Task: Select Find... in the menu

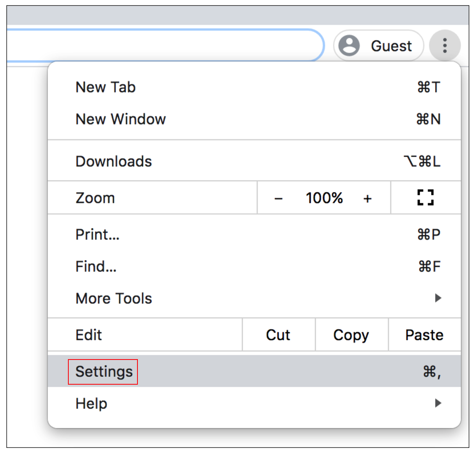Action: pyautogui.click(x=96, y=266)
